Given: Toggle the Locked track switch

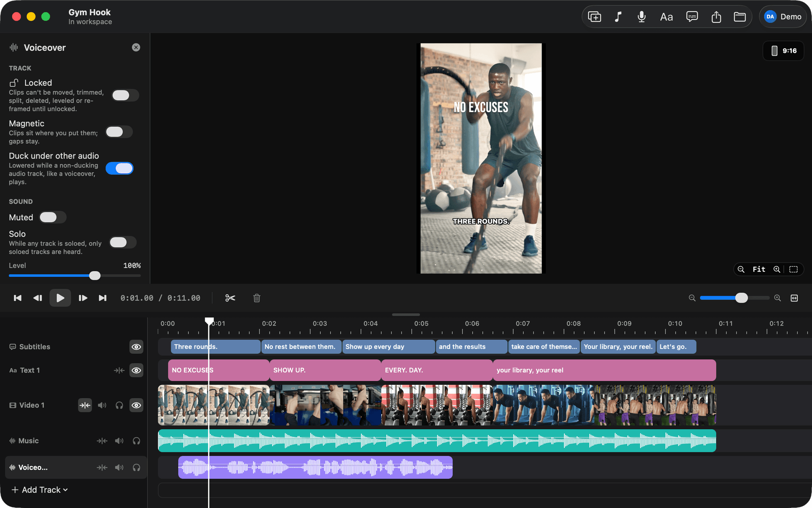Looking at the screenshot, I should [125, 95].
